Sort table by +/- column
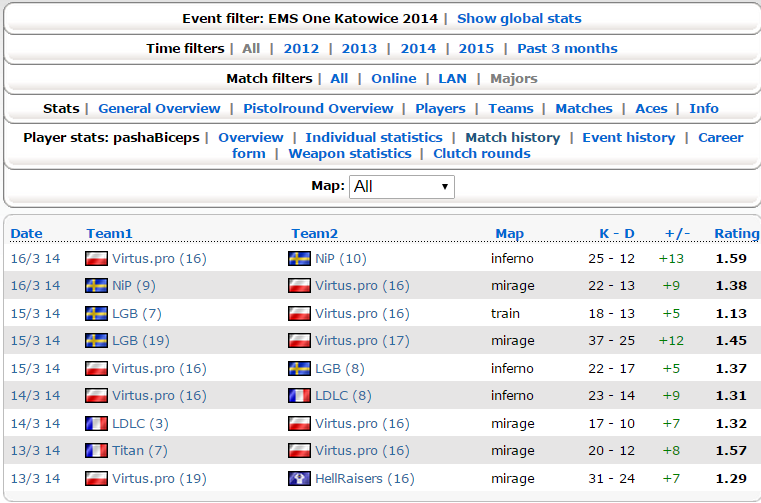Viewport: 761px width, 503px height. pos(678,234)
